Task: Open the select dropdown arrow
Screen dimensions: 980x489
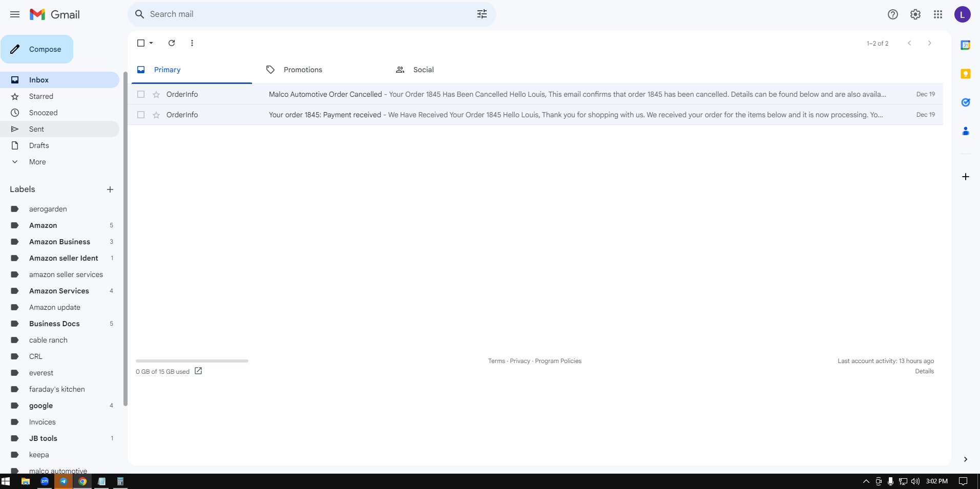Action: pos(151,43)
